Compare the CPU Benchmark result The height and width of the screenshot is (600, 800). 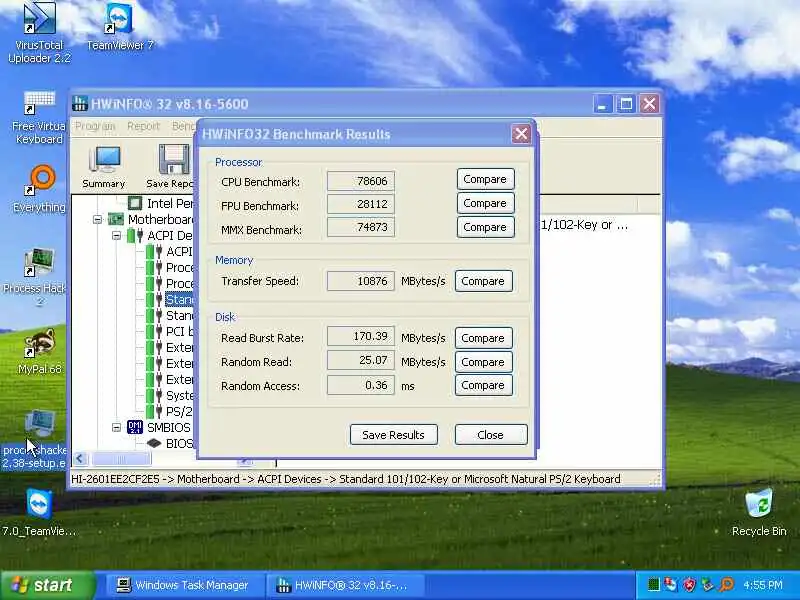click(485, 180)
